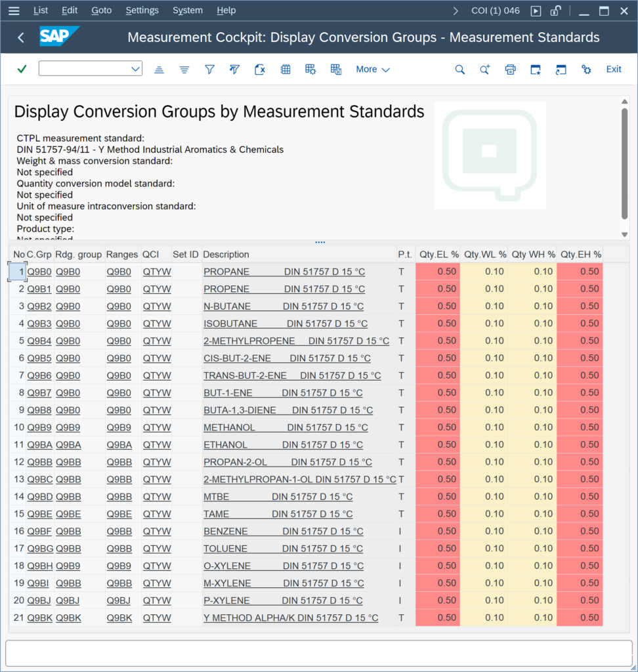Click the padlock icon in the title bar
This screenshot has width=638, height=672.
click(x=556, y=10)
